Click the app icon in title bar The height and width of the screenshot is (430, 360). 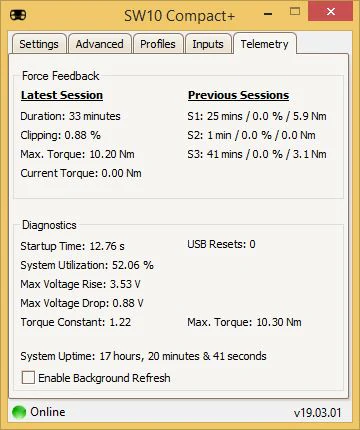(18, 15)
